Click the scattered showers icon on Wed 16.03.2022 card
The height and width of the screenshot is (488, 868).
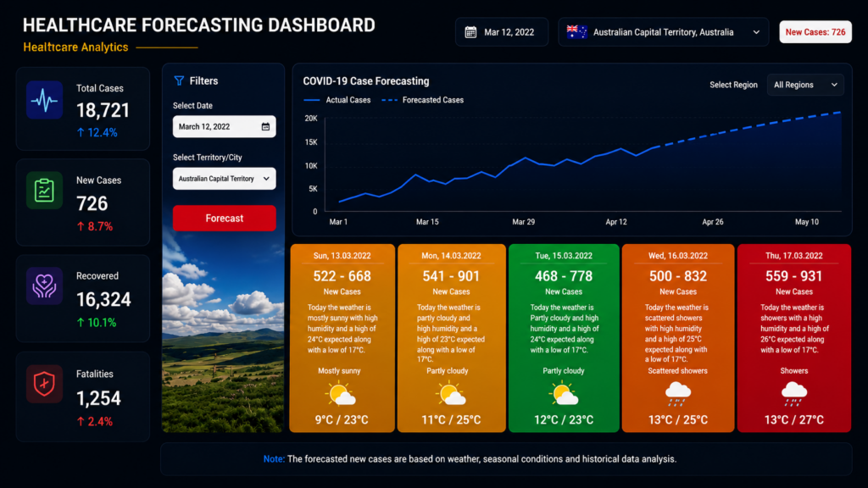(677, 394)
